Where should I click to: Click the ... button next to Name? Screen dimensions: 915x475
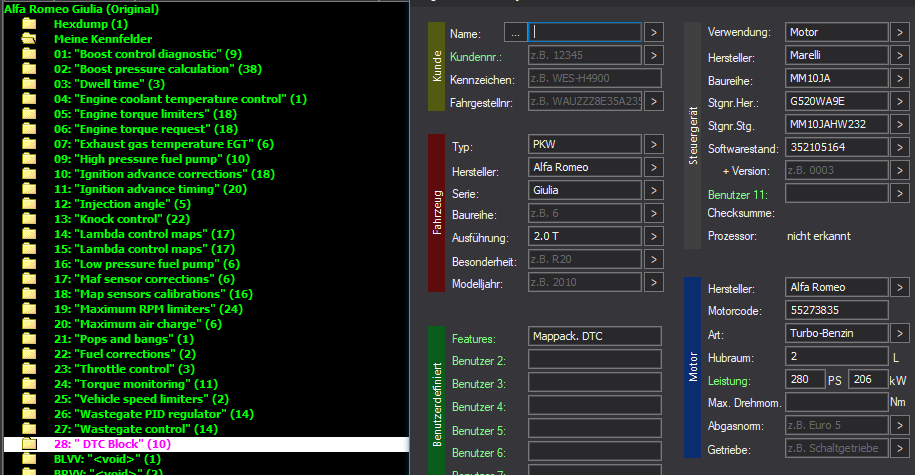pos(515,33)
